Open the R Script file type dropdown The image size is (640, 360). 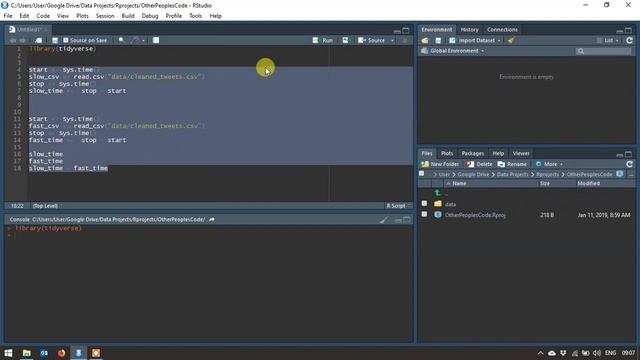[x=399, y=206]
